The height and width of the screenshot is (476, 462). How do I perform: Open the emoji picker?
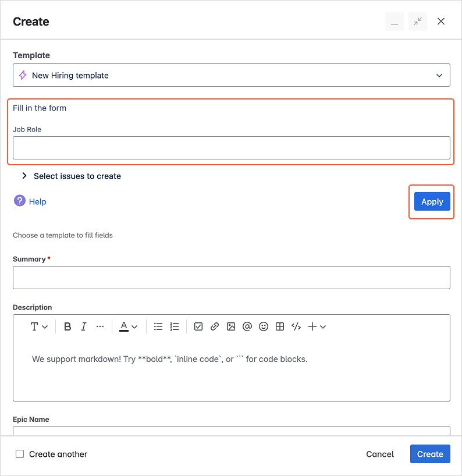tap(264, 326)
